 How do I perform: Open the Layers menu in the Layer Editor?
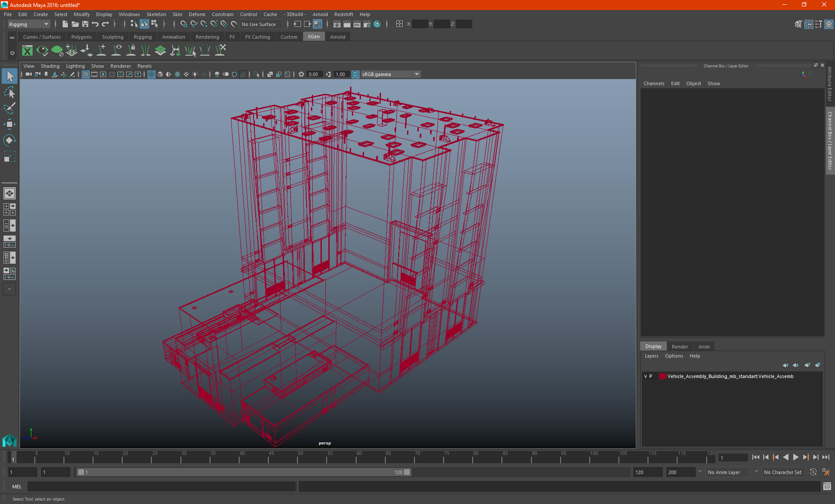(x=651, y=356)
